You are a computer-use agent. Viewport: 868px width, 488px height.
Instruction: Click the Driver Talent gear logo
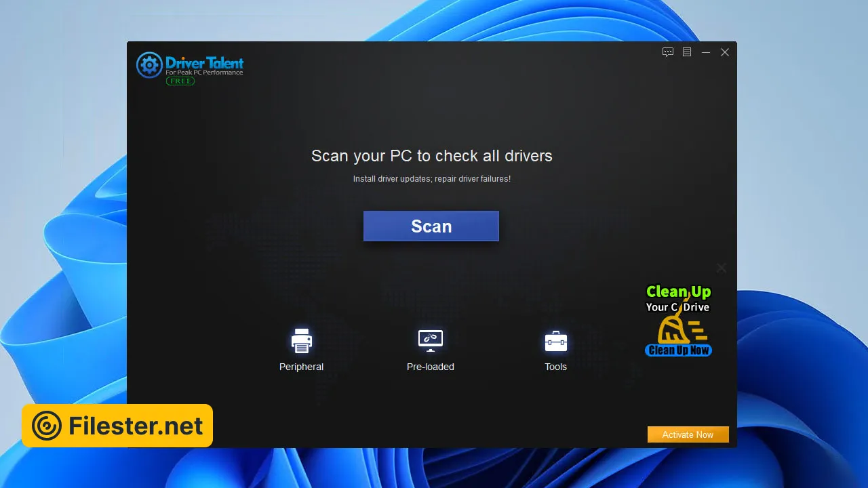point(149,65)
